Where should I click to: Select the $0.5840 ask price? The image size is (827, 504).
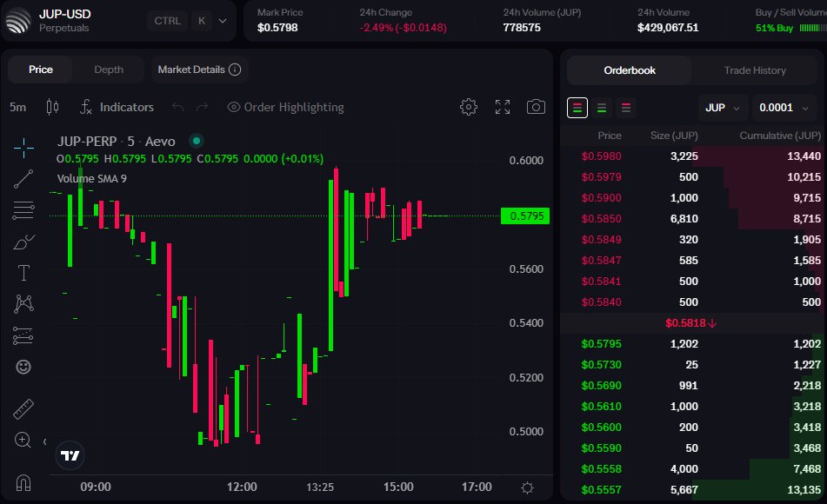tap(601, 302)
